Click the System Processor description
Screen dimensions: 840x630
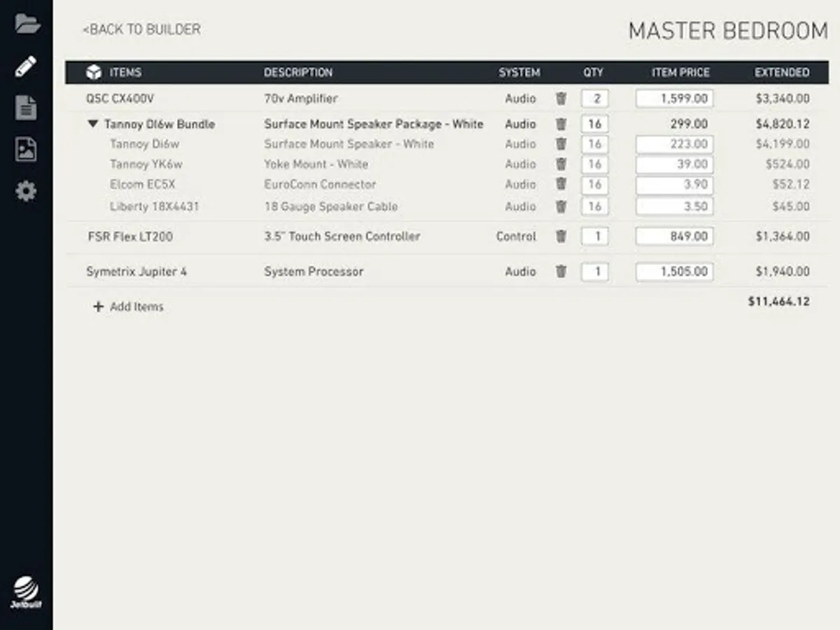pyautogui.click(x=314, y=272)
